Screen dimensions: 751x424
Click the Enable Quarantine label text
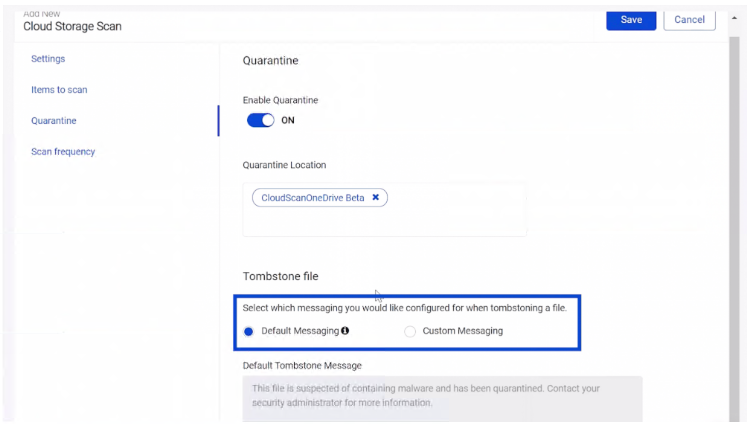280,100
